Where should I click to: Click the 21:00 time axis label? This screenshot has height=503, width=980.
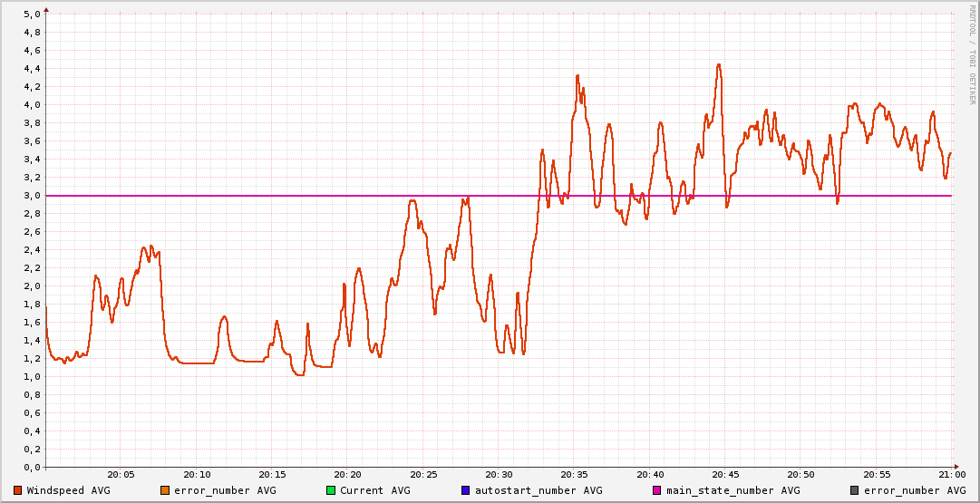951,475
